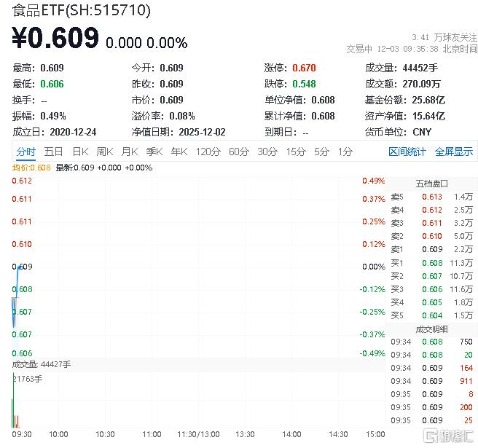Show the 5分 chart tab
Screen dimensions: 478x448
(321, 152)
